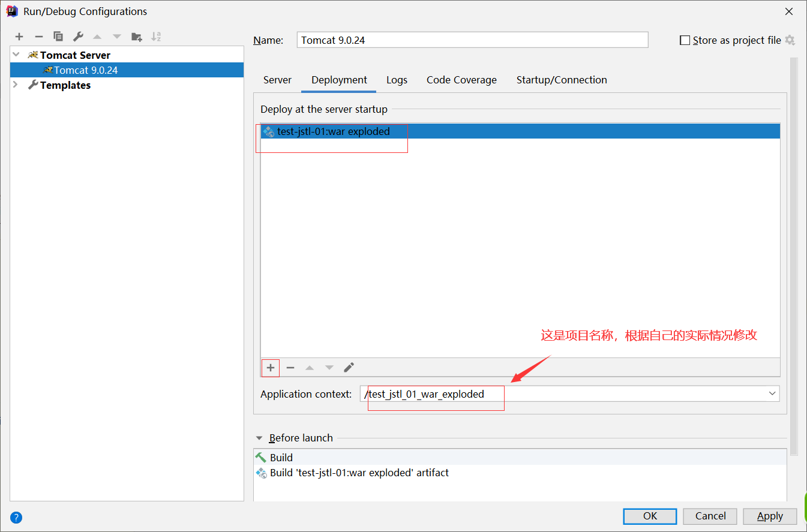Click the help question mark icon
This screenshot has height=532, width=807.
(16, 517)
